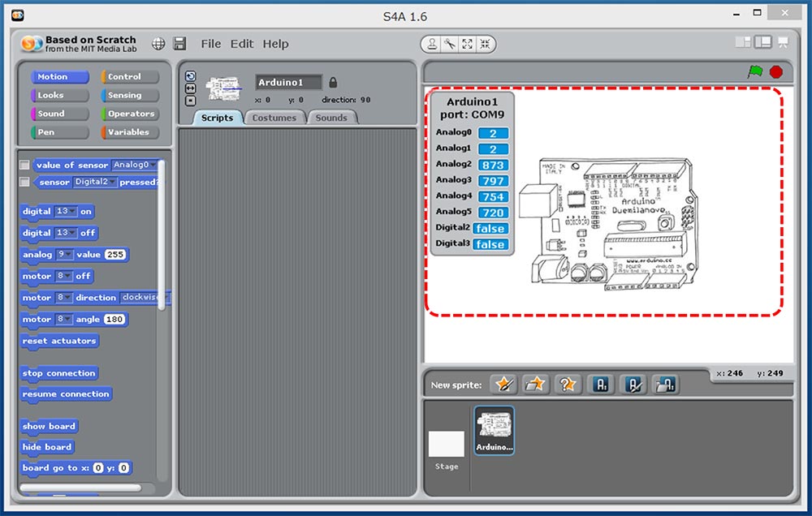Screen dimensions: 812x516
Task: Click the red stop sign button
Action: pyautogui.click(x=775, y=72)
